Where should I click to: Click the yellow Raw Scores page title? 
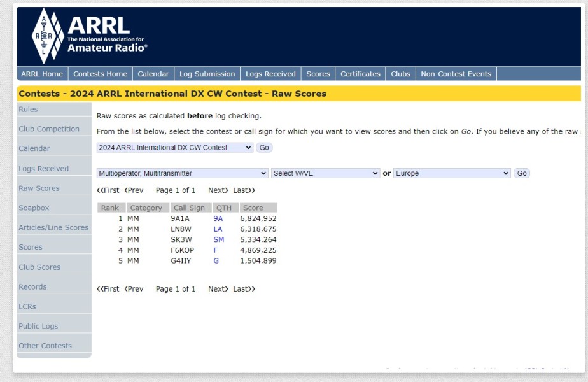(x=172, y=94)
